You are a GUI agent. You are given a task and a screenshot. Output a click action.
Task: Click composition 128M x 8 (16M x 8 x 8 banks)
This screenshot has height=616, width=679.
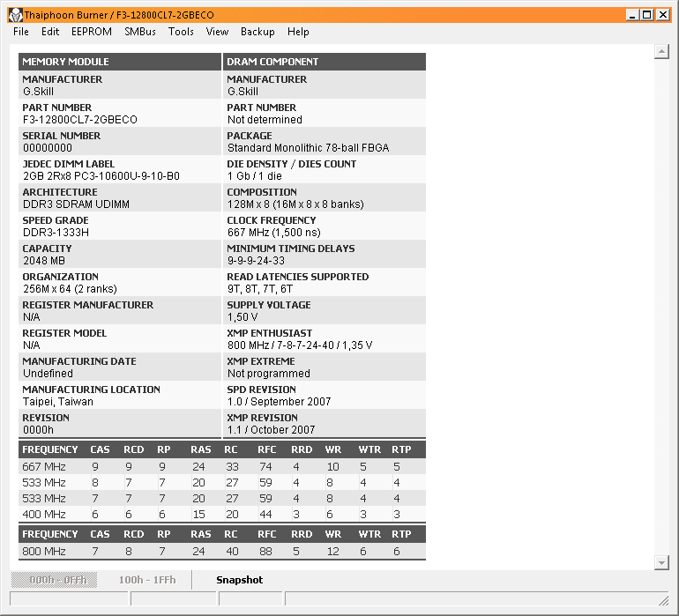click(x=295, y=204)
